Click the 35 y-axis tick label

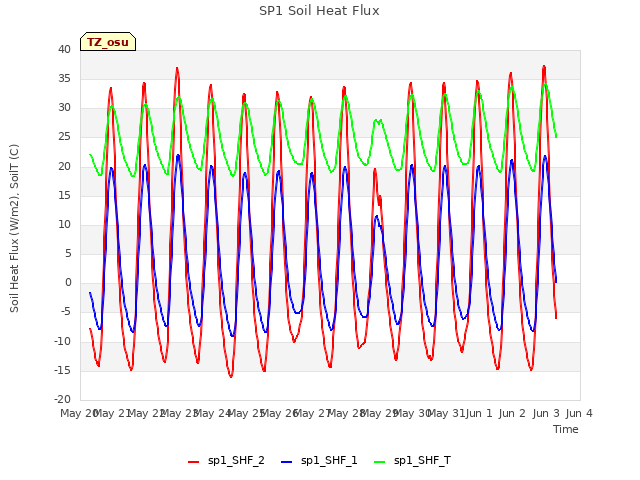point(64,78)
